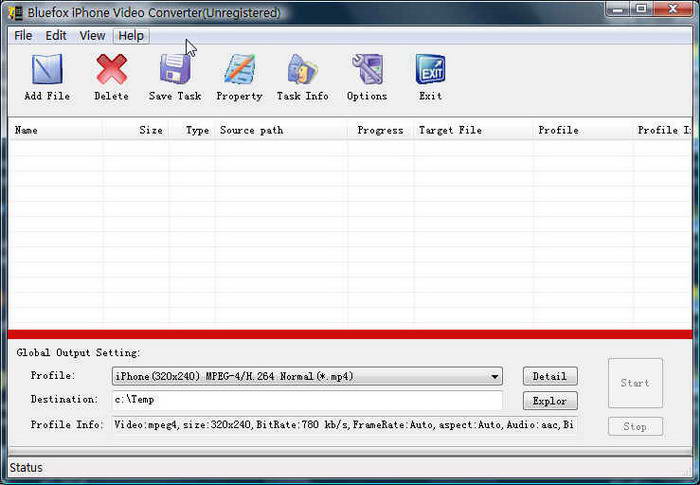Click the Progress column header
The height and width of the screenshot is (485, 700).
coord(381,130)
